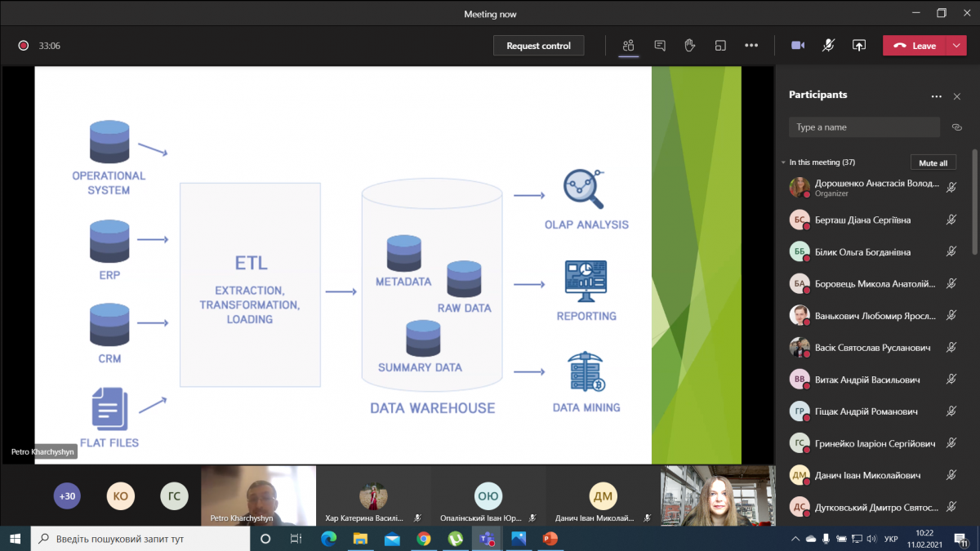Image resolution: width=980 pixels, height=551 pixels.
Task: Raise your hand in the meeting
Action: click(x=689, y=46)
